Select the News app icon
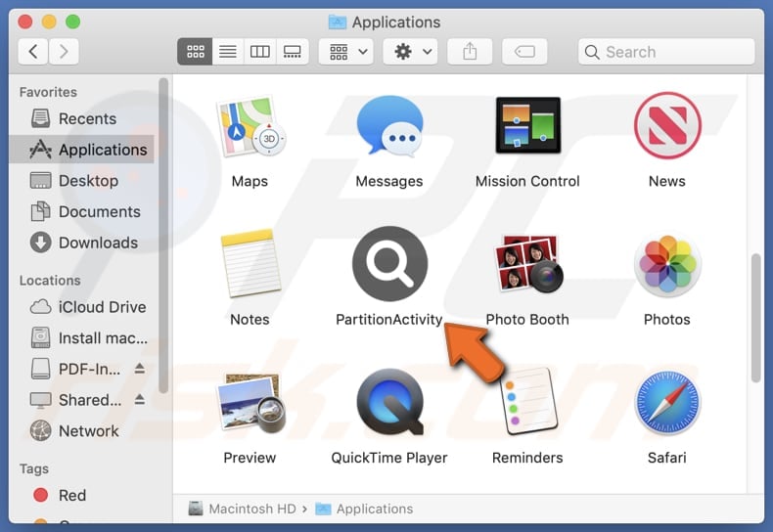Image resolution: width=773 pixels, height=532 pixels. [x=667, y=125]
